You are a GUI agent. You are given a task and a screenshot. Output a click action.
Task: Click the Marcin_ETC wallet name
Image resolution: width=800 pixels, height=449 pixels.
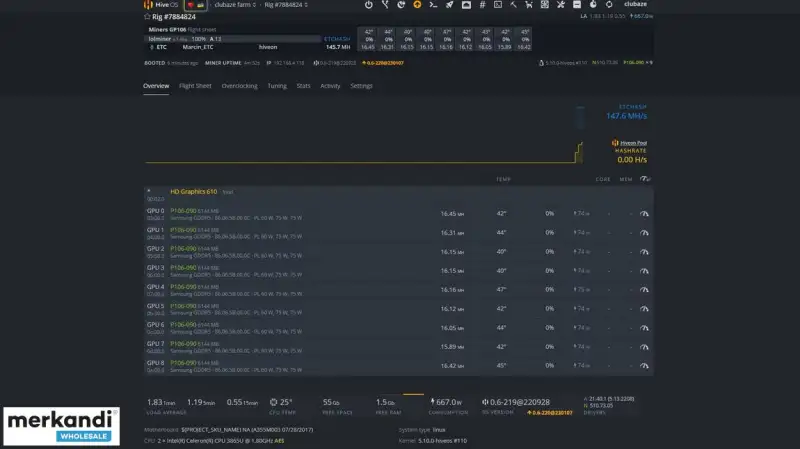198,47
